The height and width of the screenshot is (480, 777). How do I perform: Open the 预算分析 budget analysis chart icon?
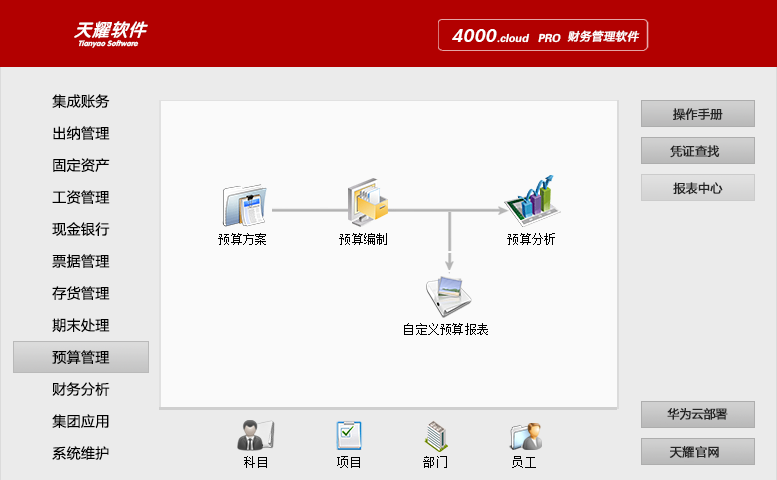click(x=531, y=199)
